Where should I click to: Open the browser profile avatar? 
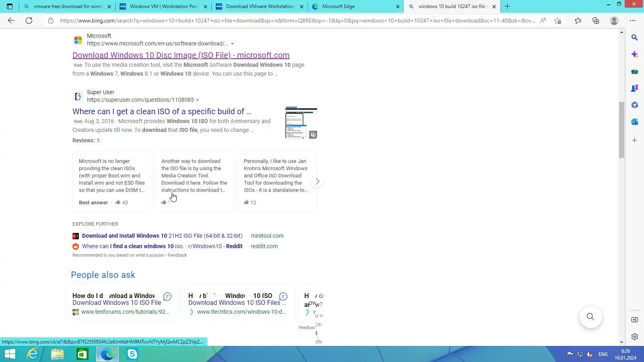[x=614, y=21]
